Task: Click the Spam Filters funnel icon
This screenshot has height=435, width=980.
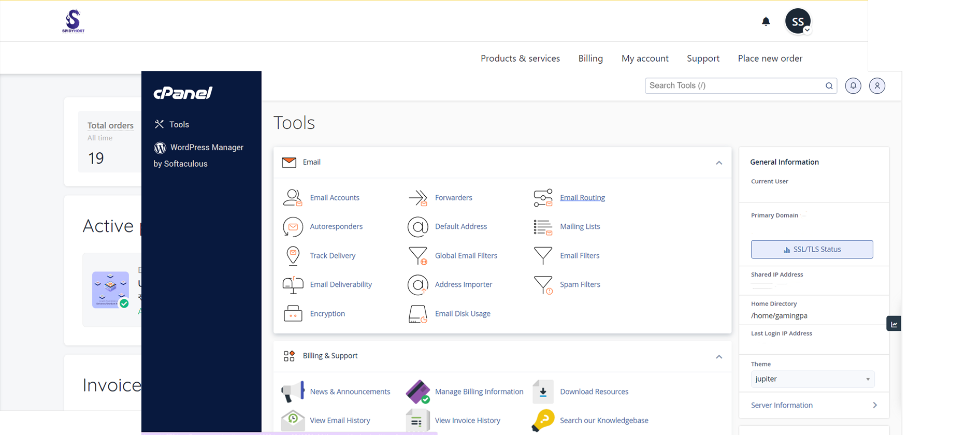Action: tap(543, 285)
